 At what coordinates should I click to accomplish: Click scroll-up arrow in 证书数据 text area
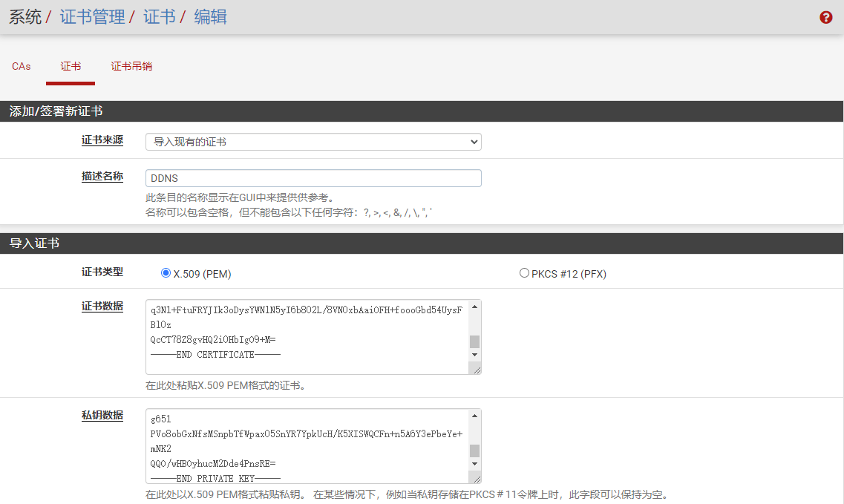point(475,306)
